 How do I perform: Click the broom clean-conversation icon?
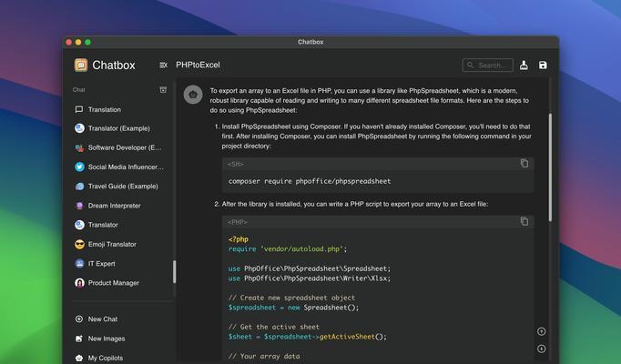click(x=524, y=66)
